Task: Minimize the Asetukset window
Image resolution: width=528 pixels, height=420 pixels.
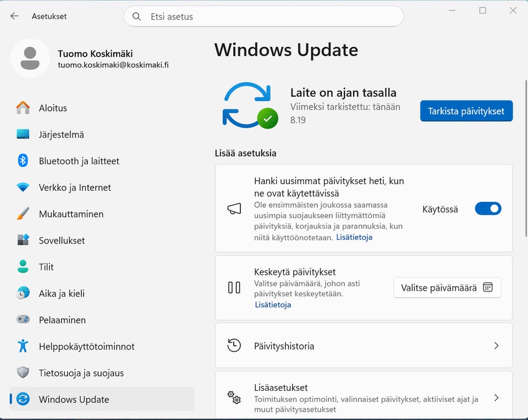Action: 452,10
